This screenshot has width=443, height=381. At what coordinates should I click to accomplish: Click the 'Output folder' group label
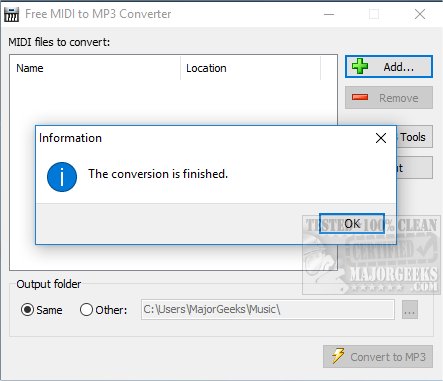49,284
